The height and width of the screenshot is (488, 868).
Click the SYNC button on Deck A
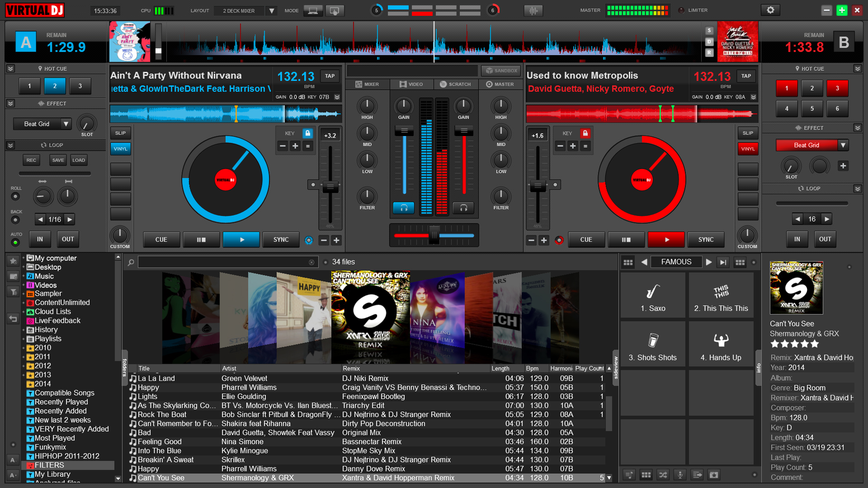(x=281, y=239)
